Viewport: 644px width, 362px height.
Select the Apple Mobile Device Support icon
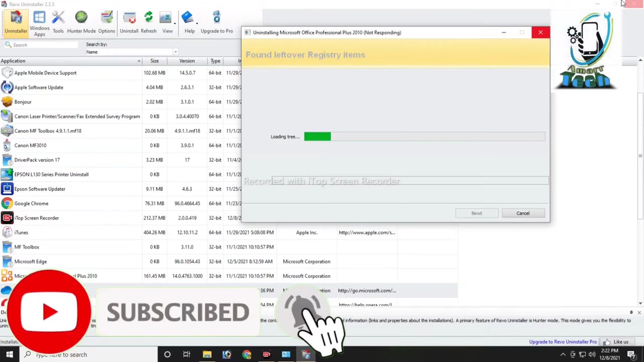pos(7,73)
